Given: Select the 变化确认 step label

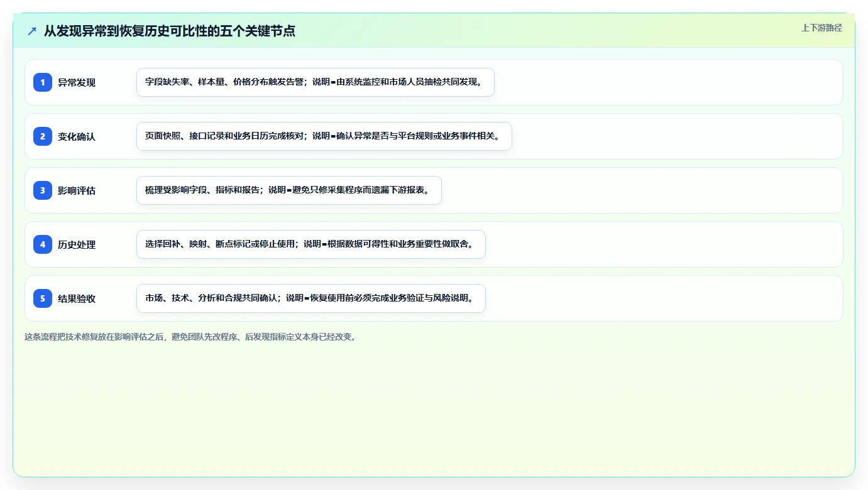Looking at the screenshot, I should [77, 136].
